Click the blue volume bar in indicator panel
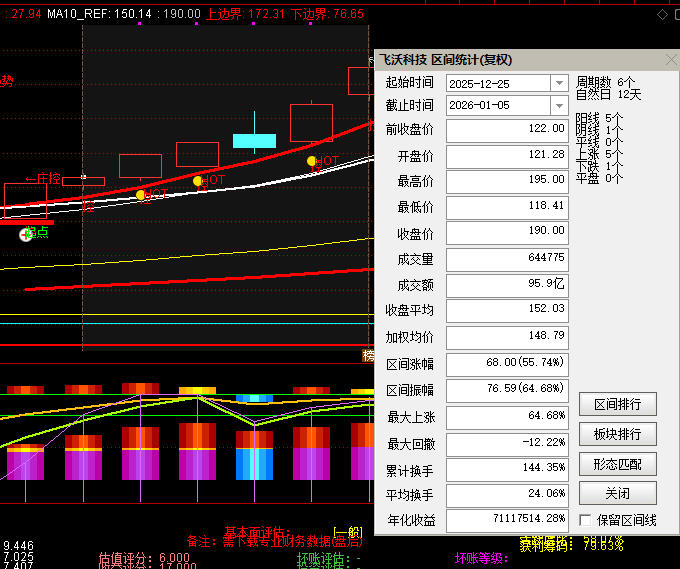The image size is (680, 569). pyautogui.click(x=254, y=463)
